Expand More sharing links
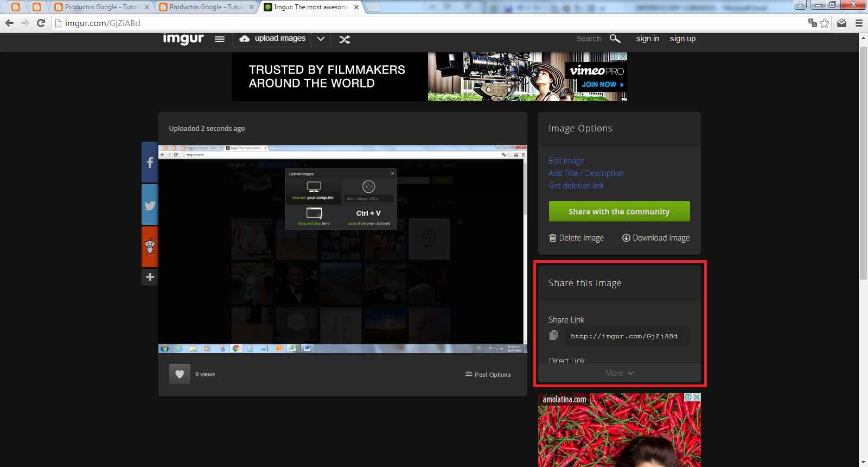Image resolution: width=868 pixels, height=467 pixels. click(x=620, y=373)
